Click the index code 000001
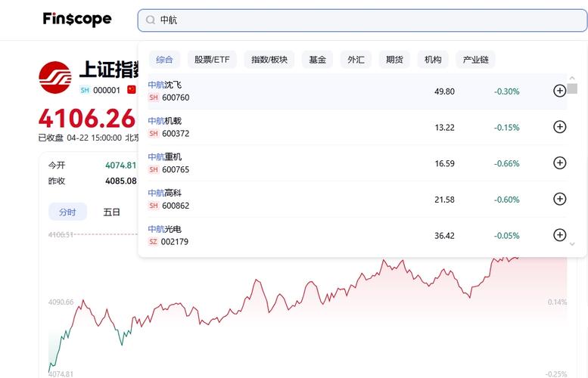The height and width of the screenshot is (378, 588). point(107,90)
